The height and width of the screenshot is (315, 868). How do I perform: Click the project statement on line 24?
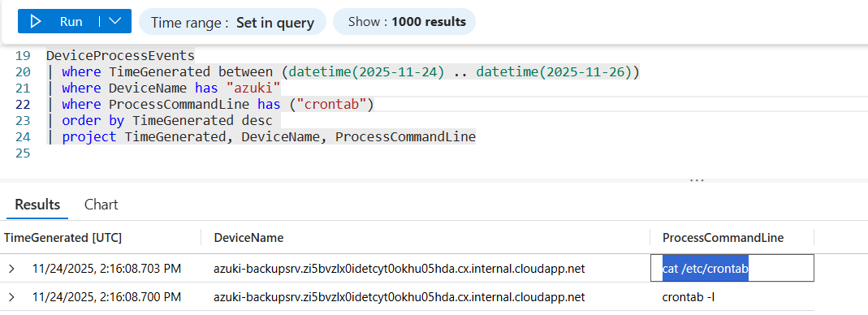point(269,136)
